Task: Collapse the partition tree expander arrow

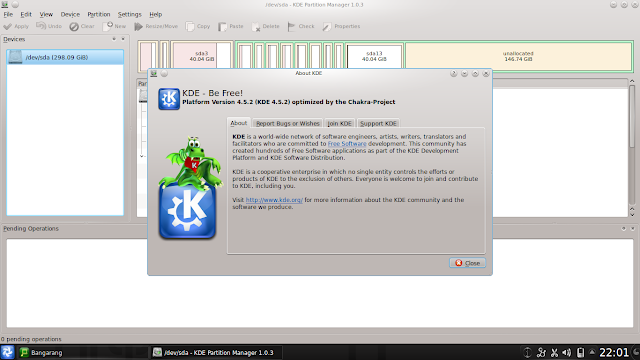Action: (141, 156)
